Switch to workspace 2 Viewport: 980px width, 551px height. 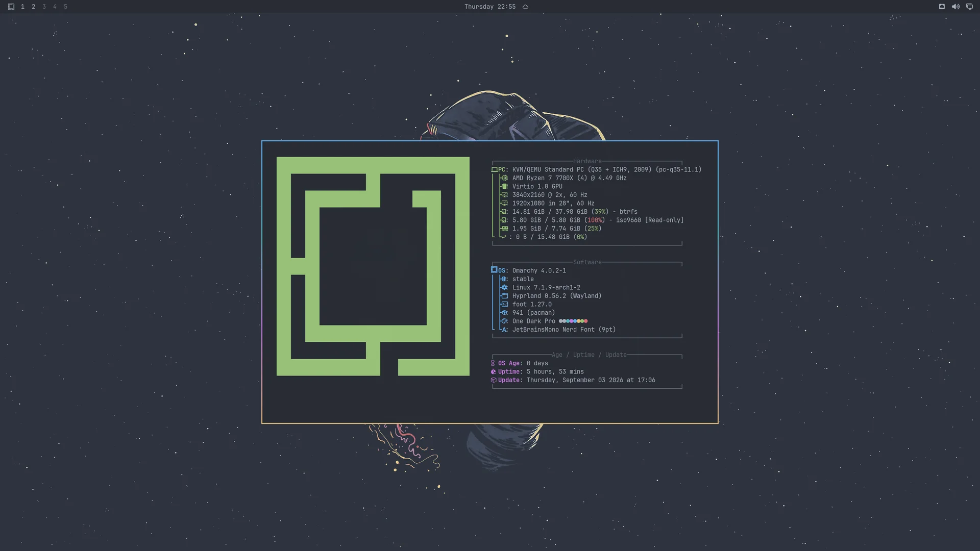33,7
